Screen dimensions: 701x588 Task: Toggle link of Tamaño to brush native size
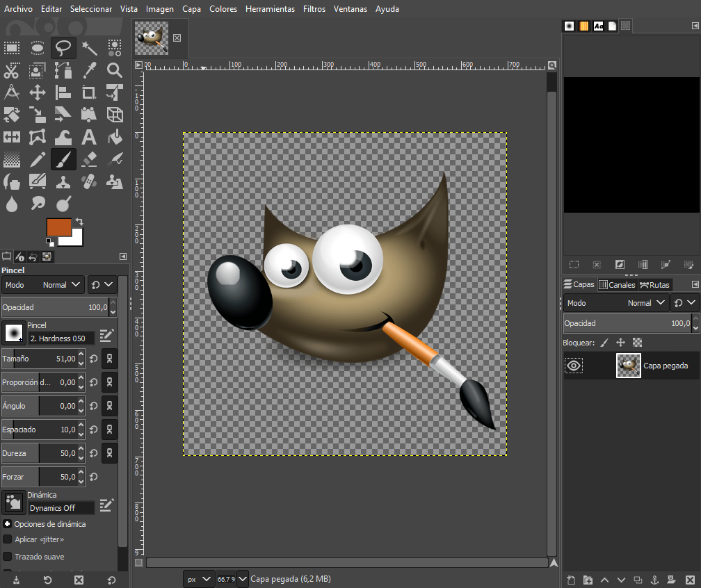pos(110,359)
